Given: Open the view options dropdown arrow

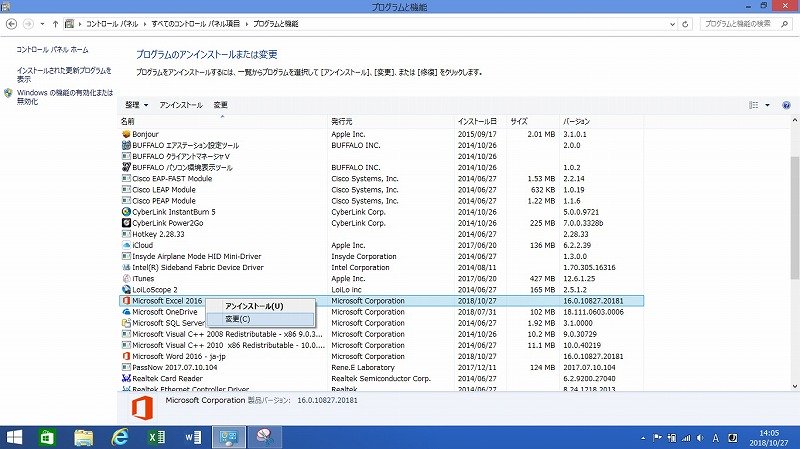Looking at the screenshot, I should point(767,105).
